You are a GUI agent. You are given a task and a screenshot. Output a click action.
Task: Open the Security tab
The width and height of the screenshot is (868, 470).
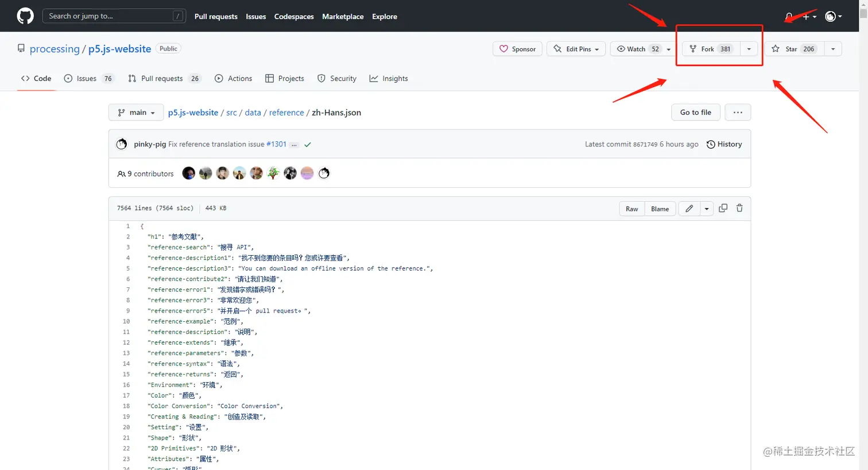point(337,78)
